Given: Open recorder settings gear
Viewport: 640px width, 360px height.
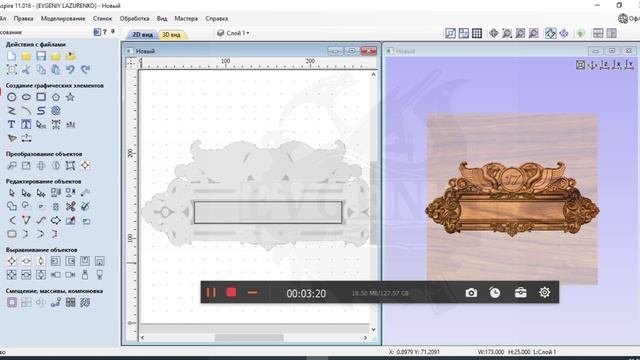Looking at the screenshot, I should [x=544, y=292].
